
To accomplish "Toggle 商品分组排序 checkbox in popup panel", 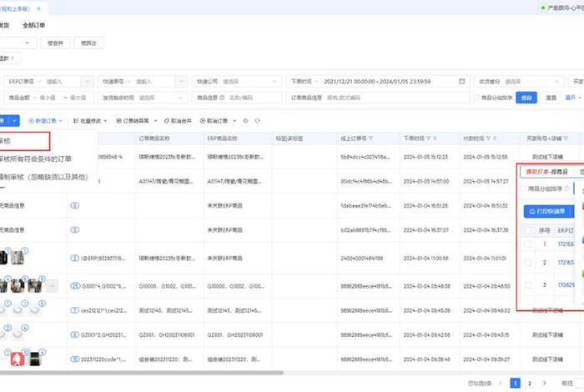I will point(523,188).
